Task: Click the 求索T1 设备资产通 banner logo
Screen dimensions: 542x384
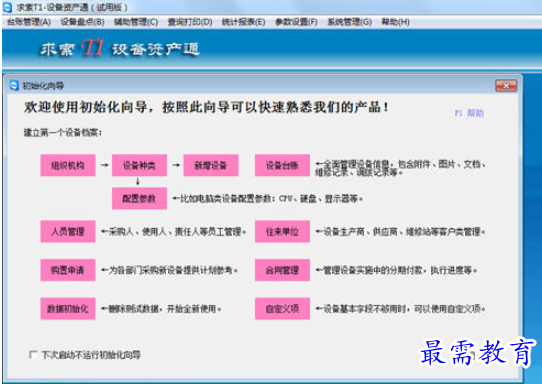Action: (120, 48)
